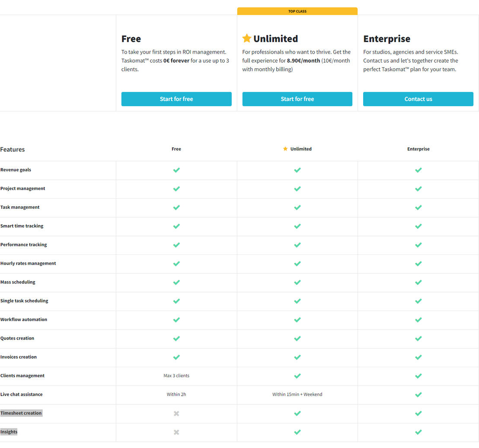Click the Max 3 clients cell

(x=176, y=376)
